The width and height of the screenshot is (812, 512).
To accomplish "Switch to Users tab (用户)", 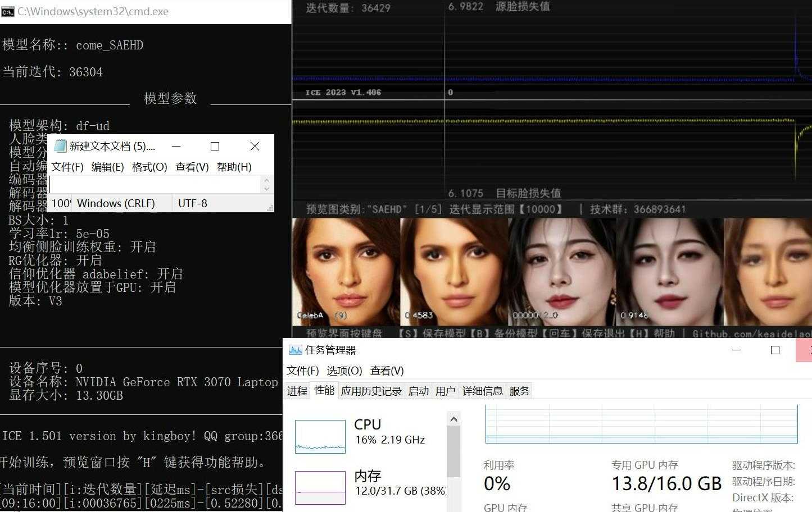I will (x=445, y=391).
